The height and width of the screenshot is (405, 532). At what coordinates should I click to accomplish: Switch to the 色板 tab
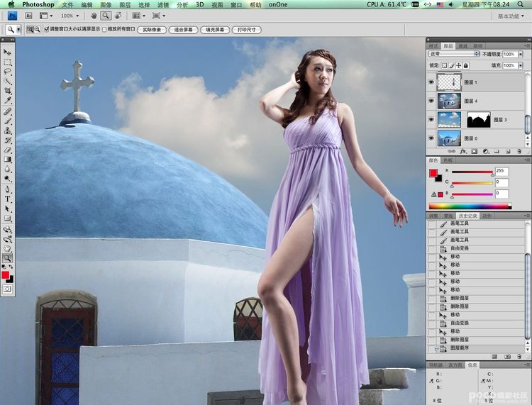[x=448, y=160]
